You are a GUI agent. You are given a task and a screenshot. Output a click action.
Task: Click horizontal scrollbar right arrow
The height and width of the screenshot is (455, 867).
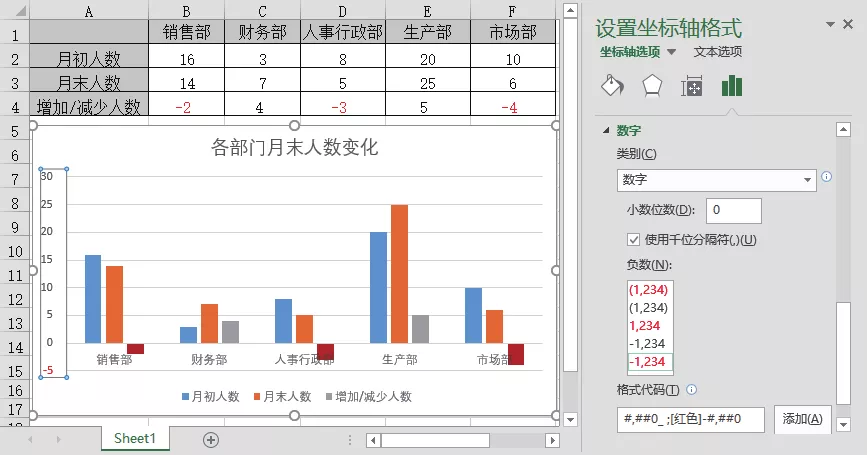(x=552, y=441)
